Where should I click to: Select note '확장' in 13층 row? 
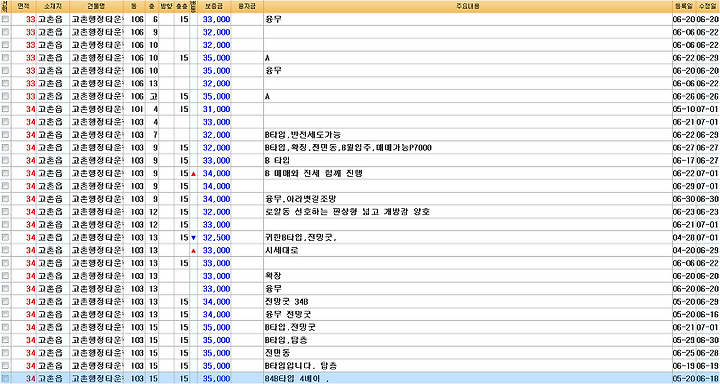tap(273, 276)
